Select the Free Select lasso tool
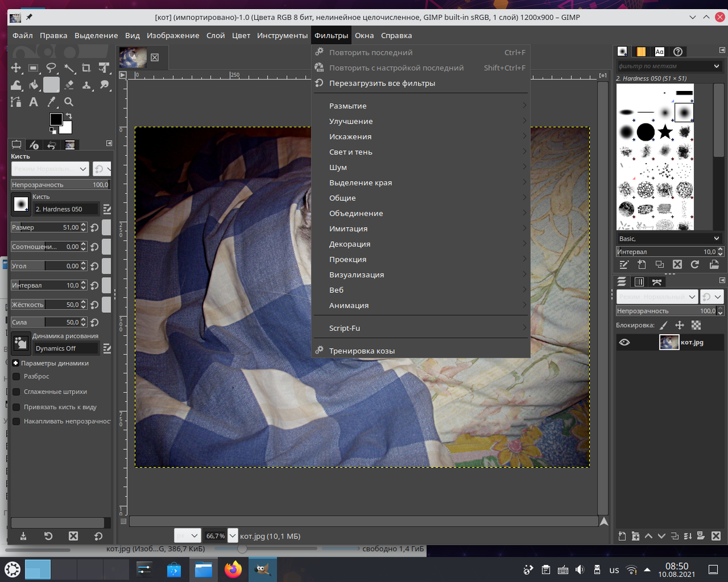Image resolution: width=728 pixels, height=582 pixels. [x=52, y=68]
